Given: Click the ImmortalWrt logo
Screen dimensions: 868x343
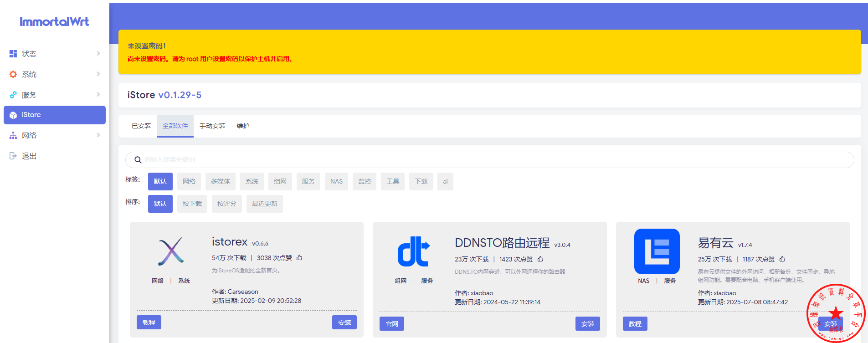Looking at the screenshot, I should tap(54, 21).
